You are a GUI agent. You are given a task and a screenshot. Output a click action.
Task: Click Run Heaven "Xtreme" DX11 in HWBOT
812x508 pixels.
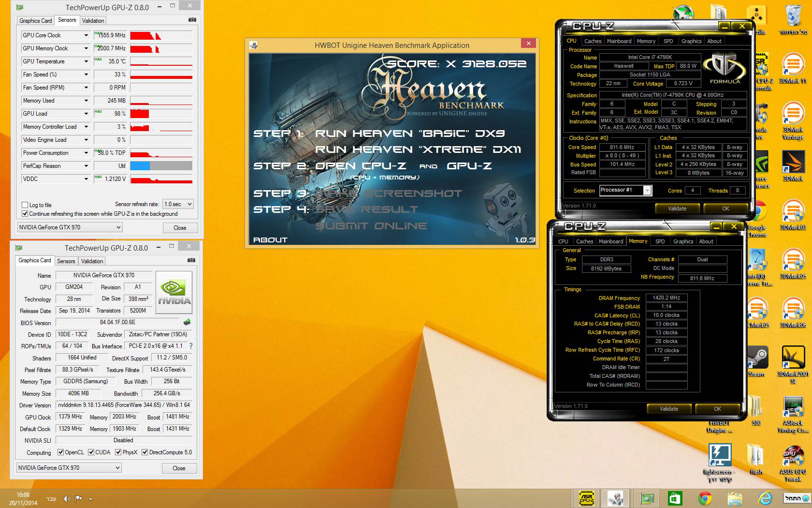click(418, 149)
